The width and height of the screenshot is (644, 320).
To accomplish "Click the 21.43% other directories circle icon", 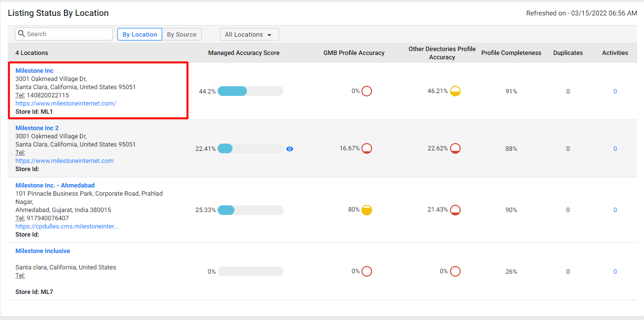I will 455,210.
